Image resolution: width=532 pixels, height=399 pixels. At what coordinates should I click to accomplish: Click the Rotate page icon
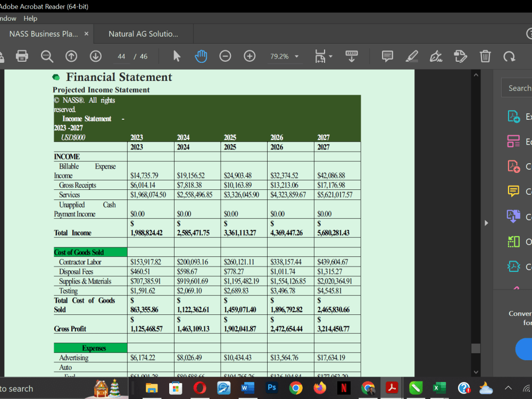pos(509,56)
